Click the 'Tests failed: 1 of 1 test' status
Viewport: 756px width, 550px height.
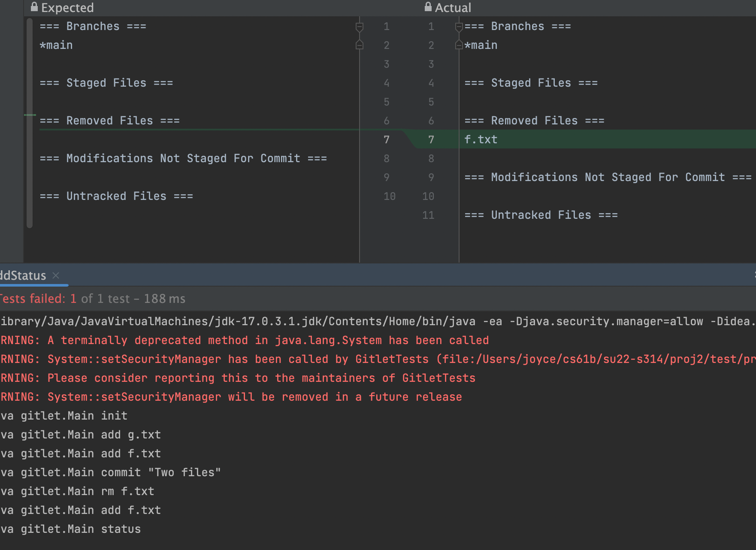92,299
